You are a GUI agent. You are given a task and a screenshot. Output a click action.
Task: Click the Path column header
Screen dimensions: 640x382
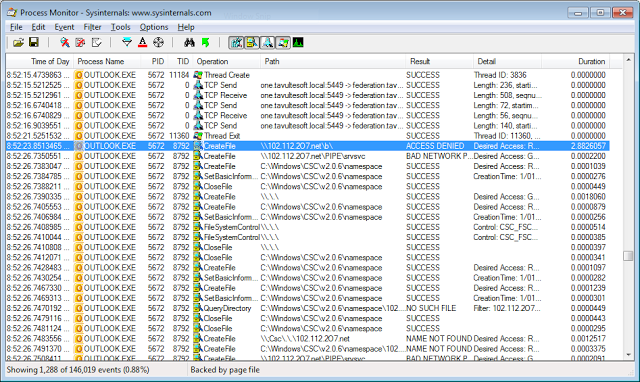click(x=333, y=61)
